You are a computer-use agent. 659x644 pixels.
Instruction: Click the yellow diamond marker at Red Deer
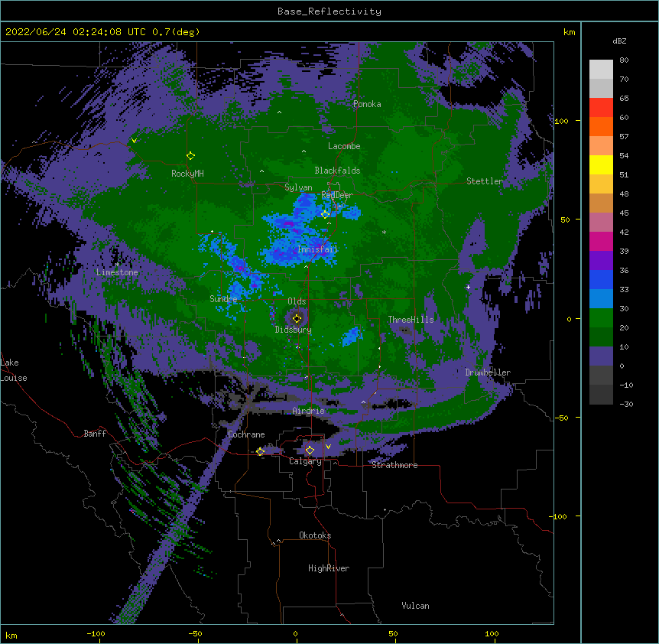(325, 215)
